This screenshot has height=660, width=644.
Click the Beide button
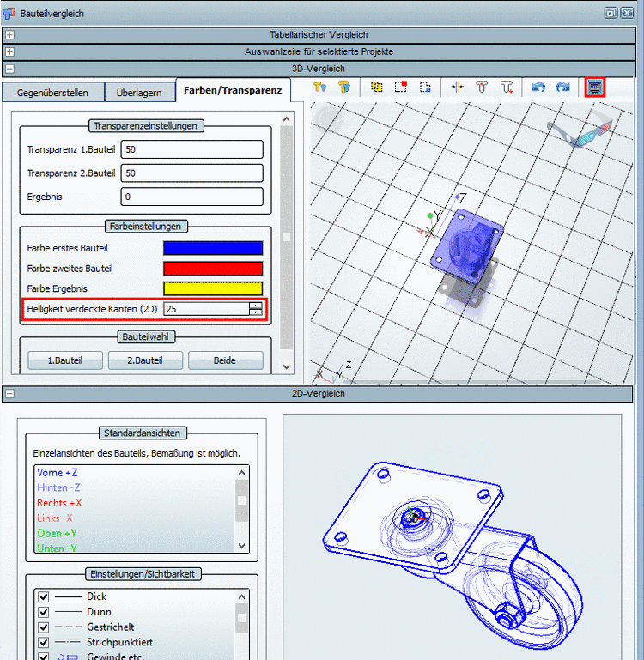225,360
